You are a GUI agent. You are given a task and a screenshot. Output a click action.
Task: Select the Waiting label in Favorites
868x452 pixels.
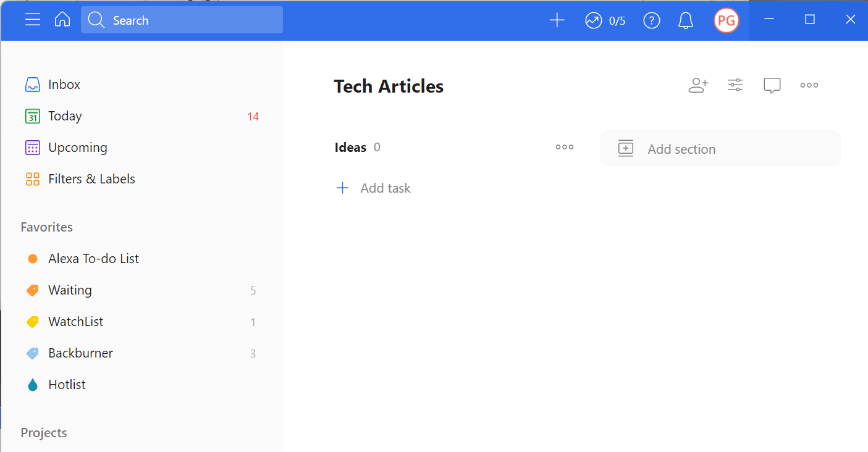[x=70, y=290]
